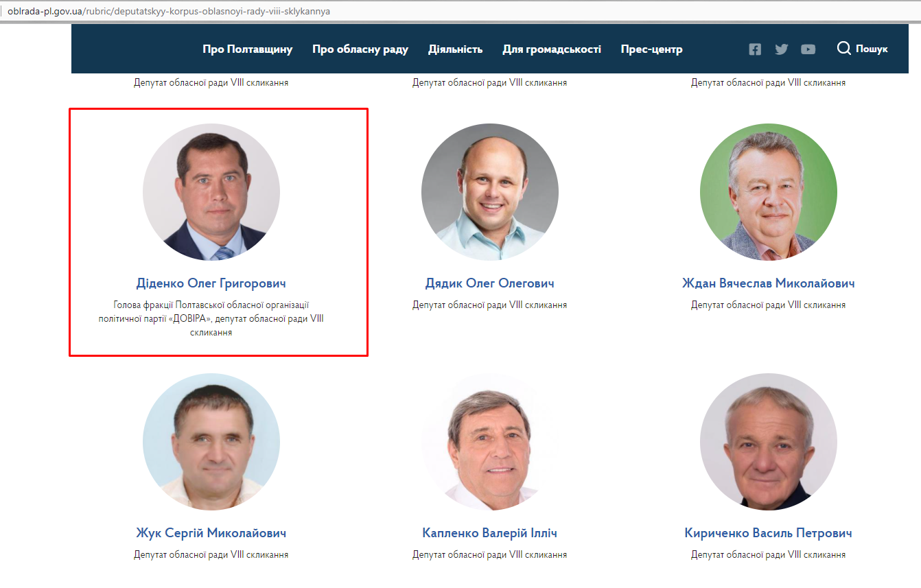Open the Про обласну раду menu
This screenshot has width=921, height=588.
[x=360, y=49]
